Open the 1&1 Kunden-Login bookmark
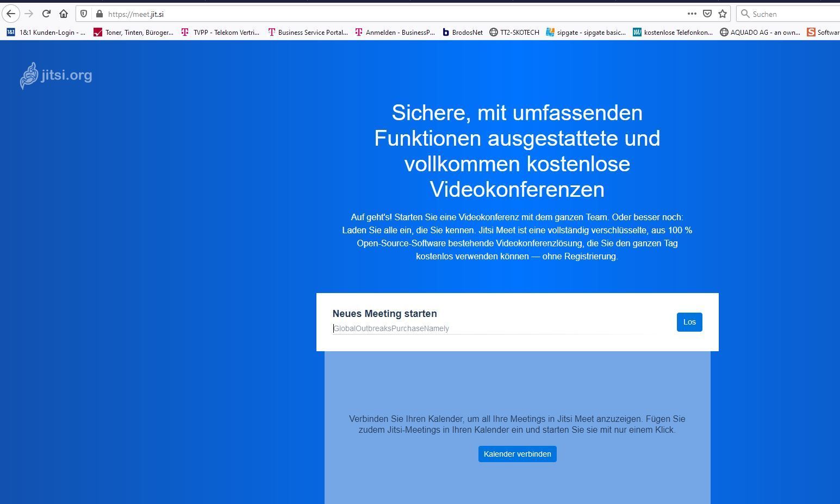Image resolution: width=840 pixels, height=504 pixels. click(46, 32)
